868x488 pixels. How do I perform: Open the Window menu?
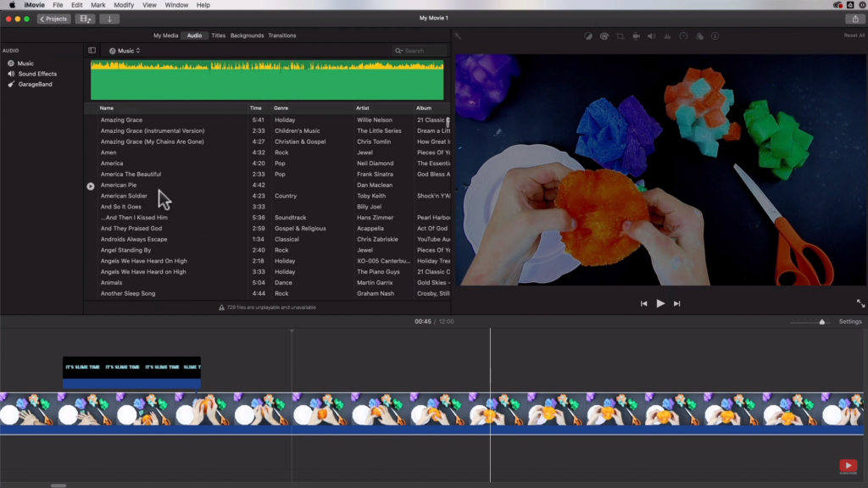point(176,5)
